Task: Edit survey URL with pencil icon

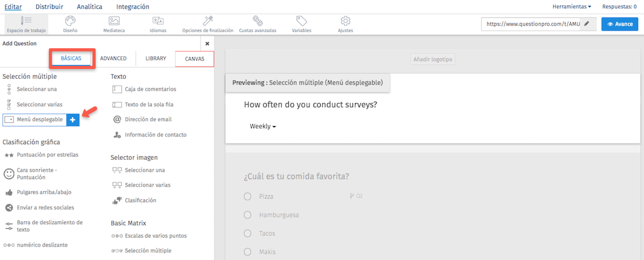Action: coord(587,24)
